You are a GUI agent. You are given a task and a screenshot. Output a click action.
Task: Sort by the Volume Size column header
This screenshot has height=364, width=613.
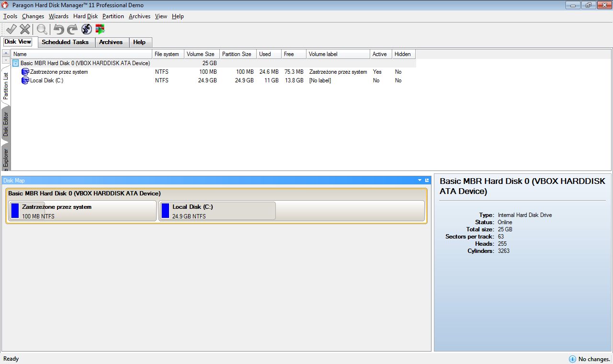(202, 54)
